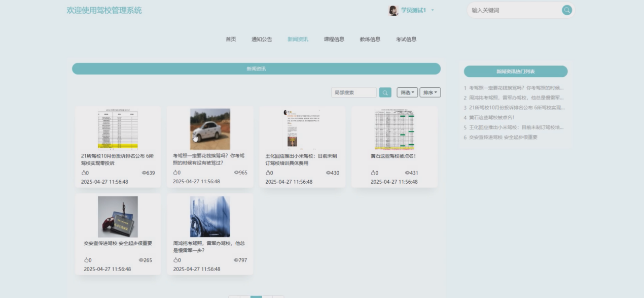644x298 pixels.
Task: Like the 黄石这些驾校被点名 article
Action: (374, 173)
